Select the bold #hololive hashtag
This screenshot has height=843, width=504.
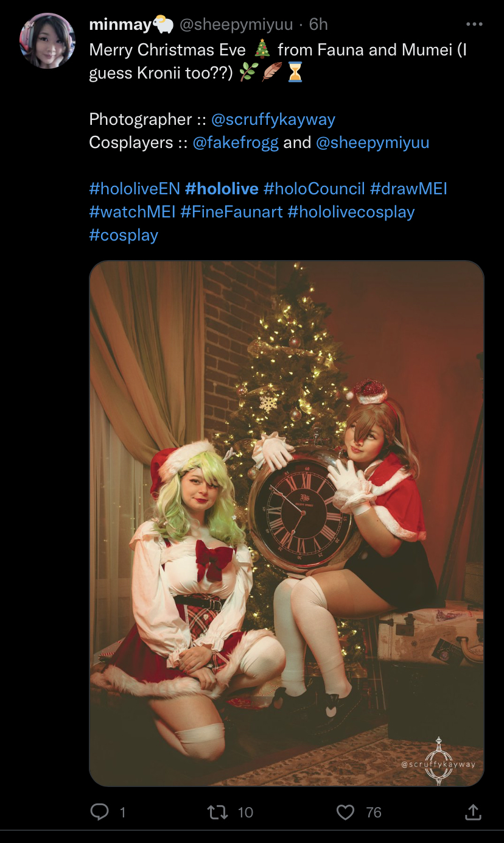[x=222, y=189]
